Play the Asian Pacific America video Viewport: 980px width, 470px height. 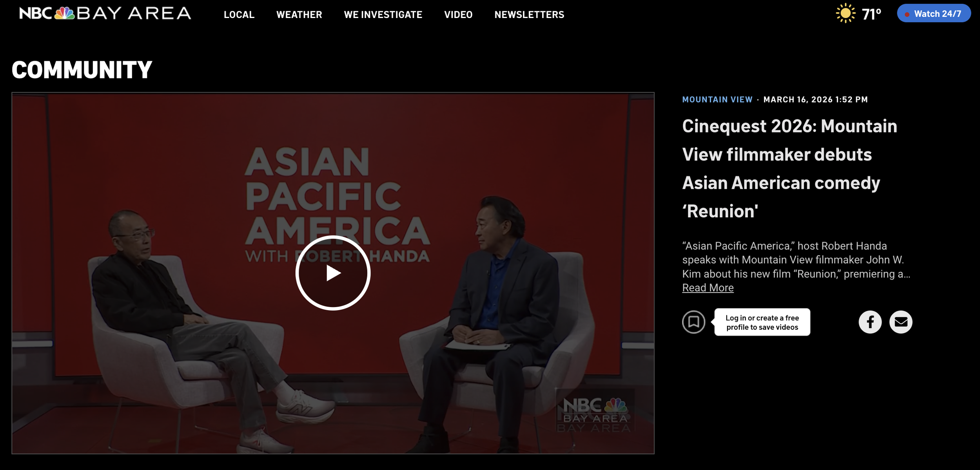[x=333, y=273]
